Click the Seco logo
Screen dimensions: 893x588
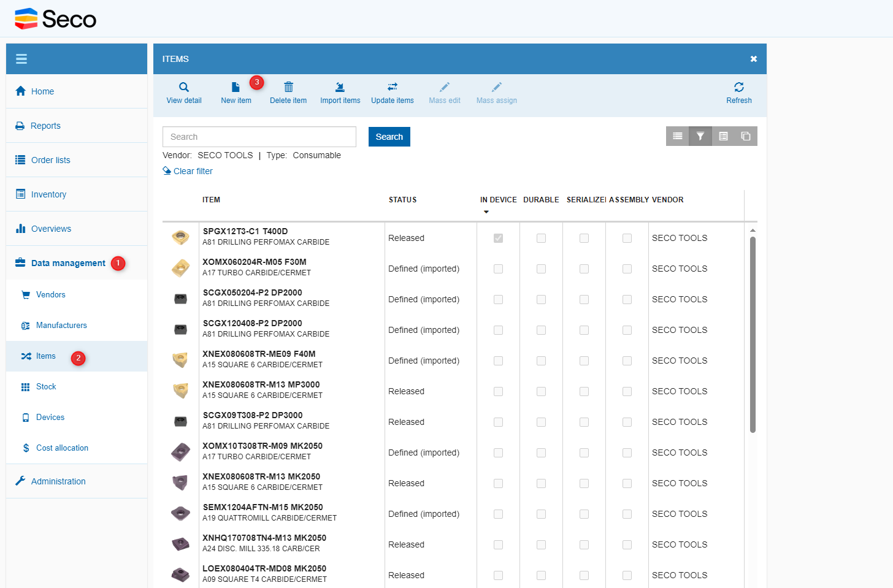pos(56,19)
